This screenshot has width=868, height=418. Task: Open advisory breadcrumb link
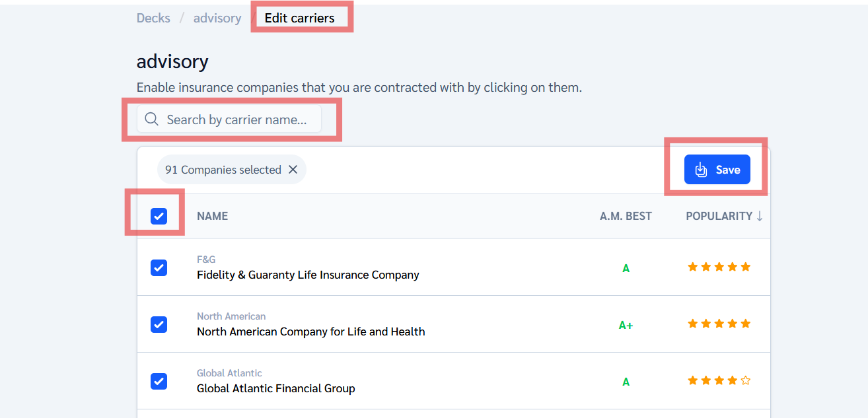click(x=217, y=18)
